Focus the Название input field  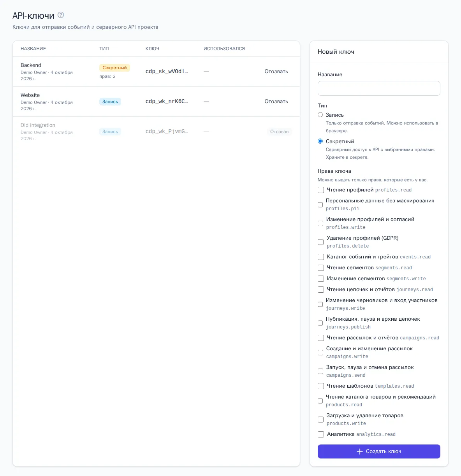tap(379, 88)
